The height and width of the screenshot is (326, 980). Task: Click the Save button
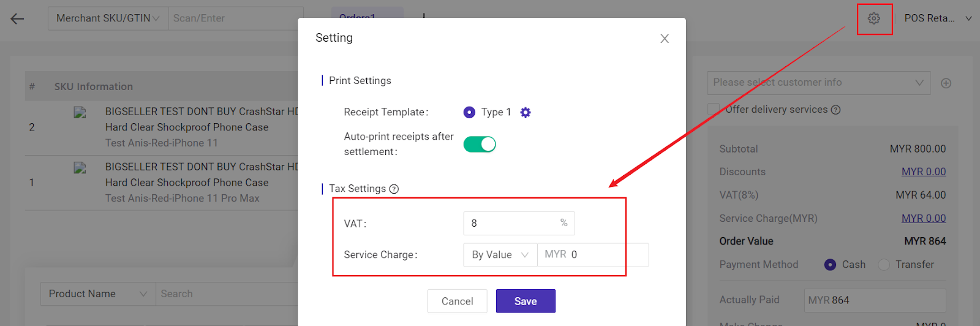[x=526, y=301]
